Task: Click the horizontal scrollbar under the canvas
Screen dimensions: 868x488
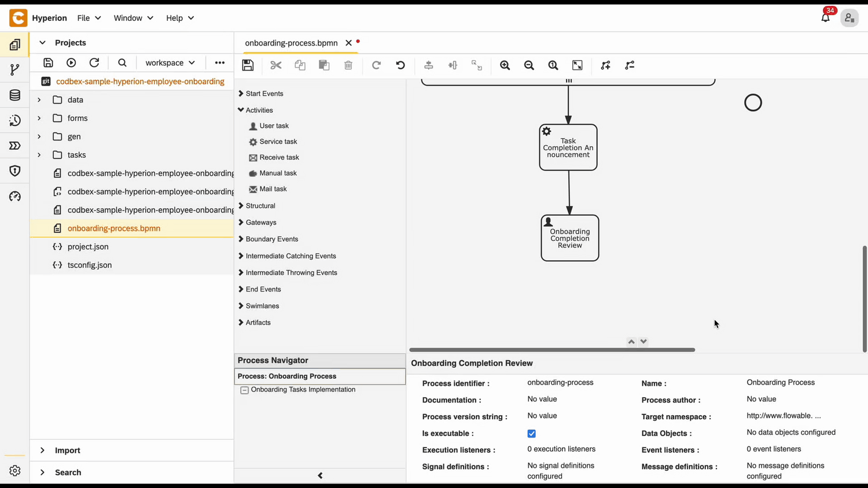Action: (x=551, y=350)
